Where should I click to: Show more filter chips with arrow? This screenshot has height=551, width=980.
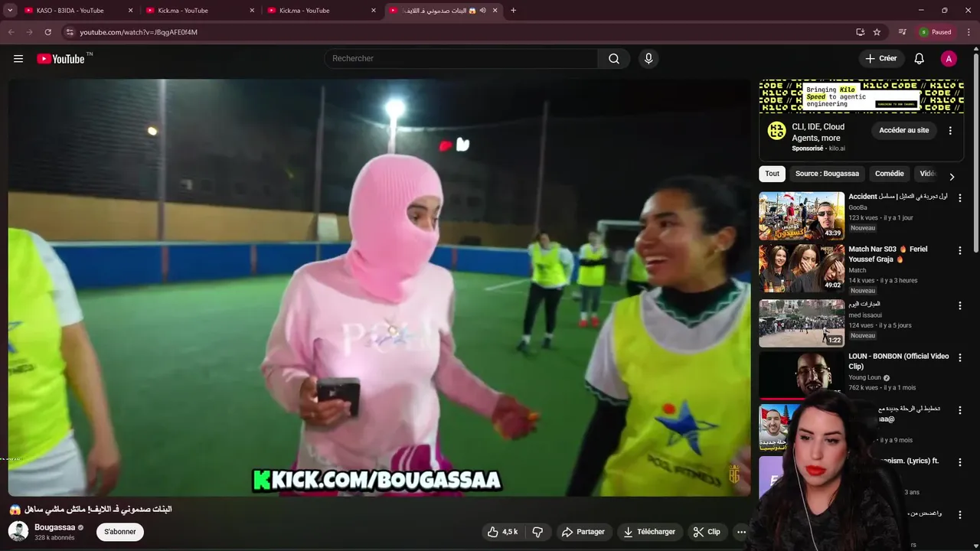point(952,177)
